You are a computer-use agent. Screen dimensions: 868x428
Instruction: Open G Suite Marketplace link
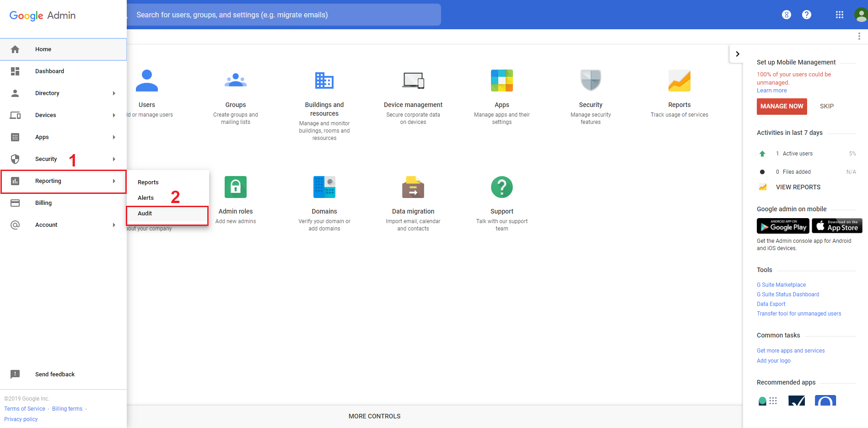click(x=781, y=285)
